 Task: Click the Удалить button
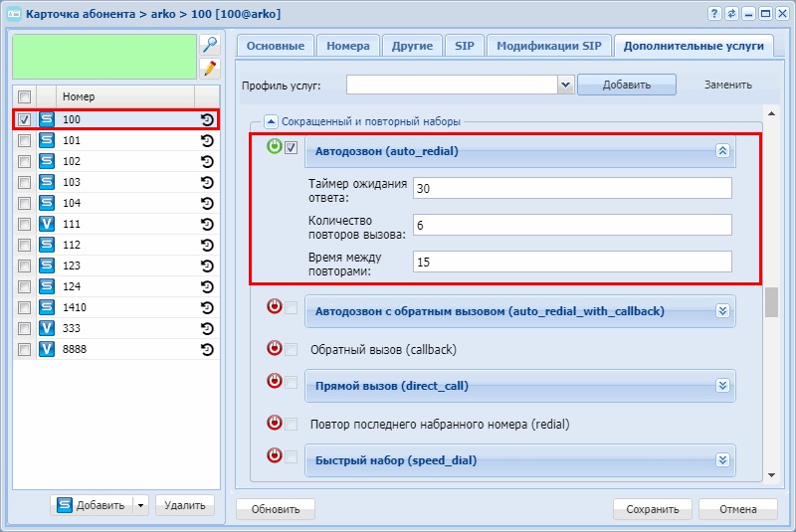(x=185, y=505)
